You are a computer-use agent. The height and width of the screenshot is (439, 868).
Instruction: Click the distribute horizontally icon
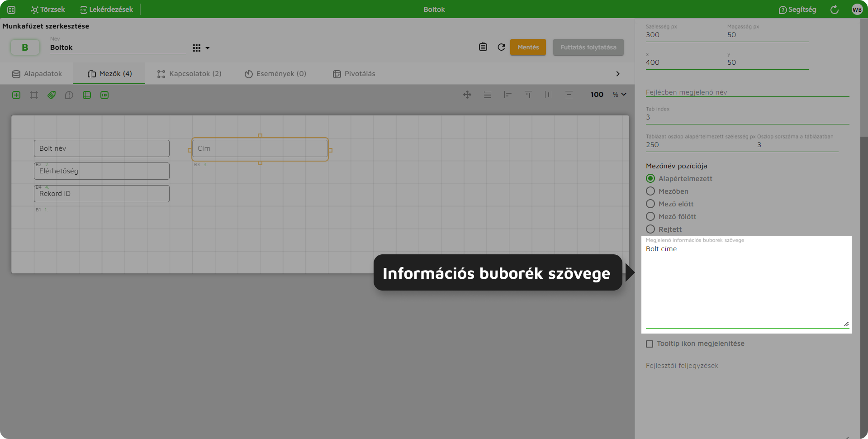[x=549, y=95]
